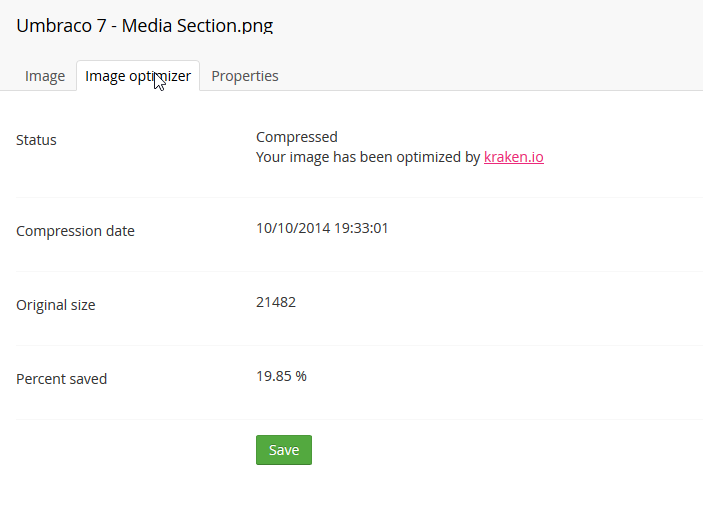
Task: Click the Umbraco 7 - Media Section.png title
Action: coord(145,26)
